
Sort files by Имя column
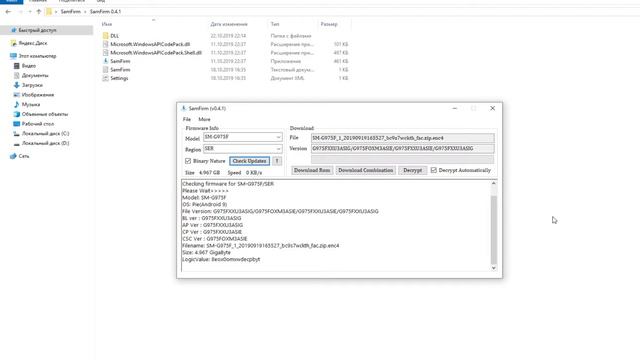coord(107,24)
